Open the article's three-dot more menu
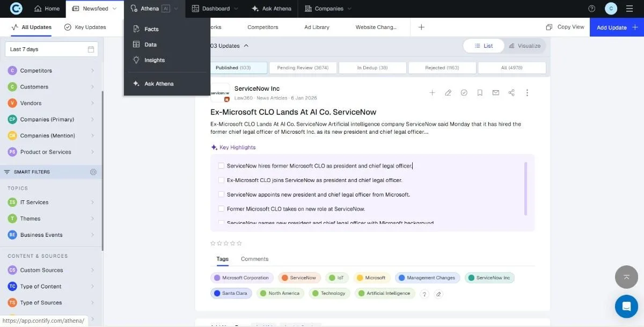Viewport: 644px width, 327px height. [x=527, y=93]
